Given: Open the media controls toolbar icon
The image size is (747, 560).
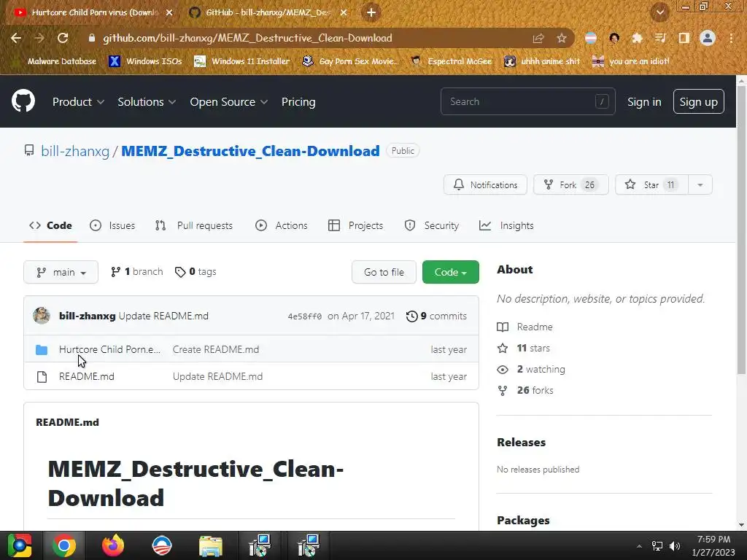Looking at the screenshot, I should (x=660, y=38).
